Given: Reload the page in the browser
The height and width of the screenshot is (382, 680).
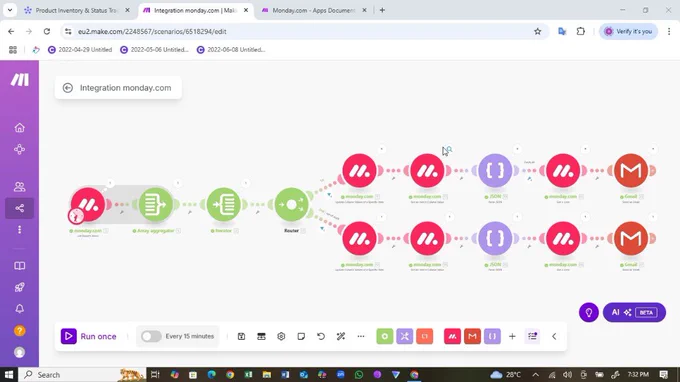Looking at the screenshot, I should pos(47,31).
